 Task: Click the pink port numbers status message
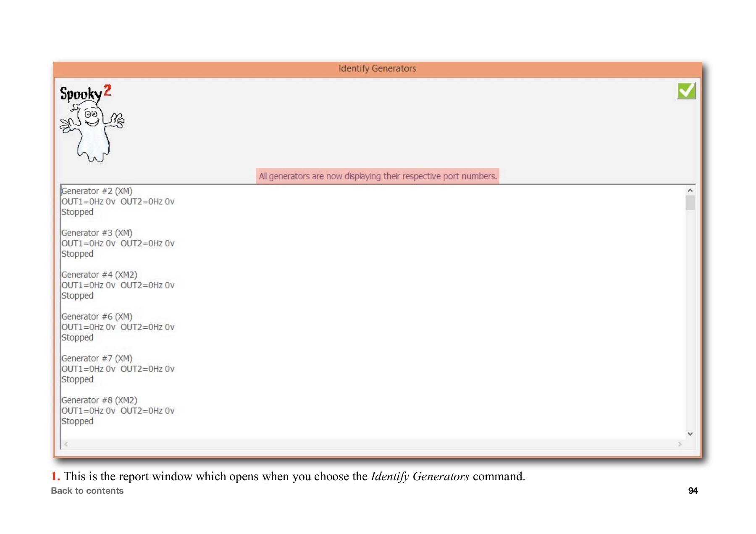377,176
